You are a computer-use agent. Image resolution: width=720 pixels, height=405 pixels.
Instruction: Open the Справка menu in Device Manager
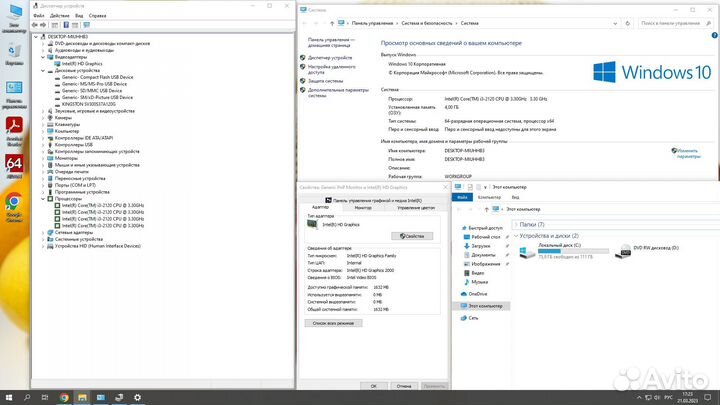[97, 16]
